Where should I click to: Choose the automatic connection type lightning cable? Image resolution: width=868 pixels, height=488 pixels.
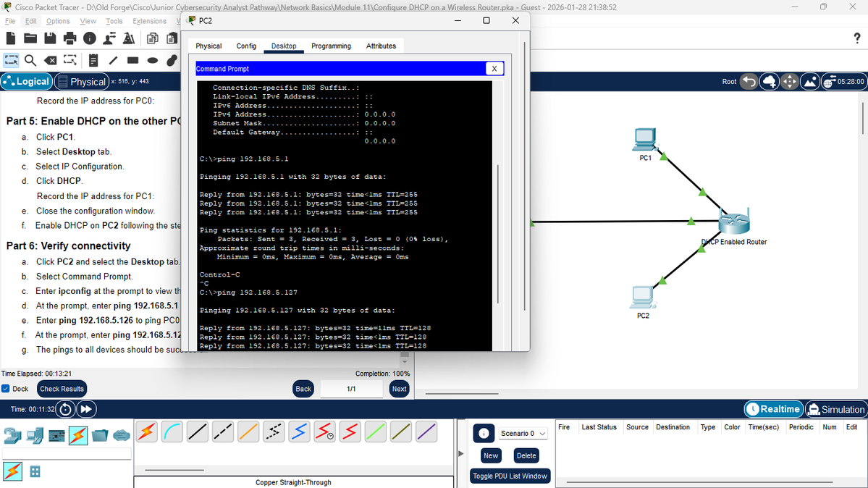point(147,432)
